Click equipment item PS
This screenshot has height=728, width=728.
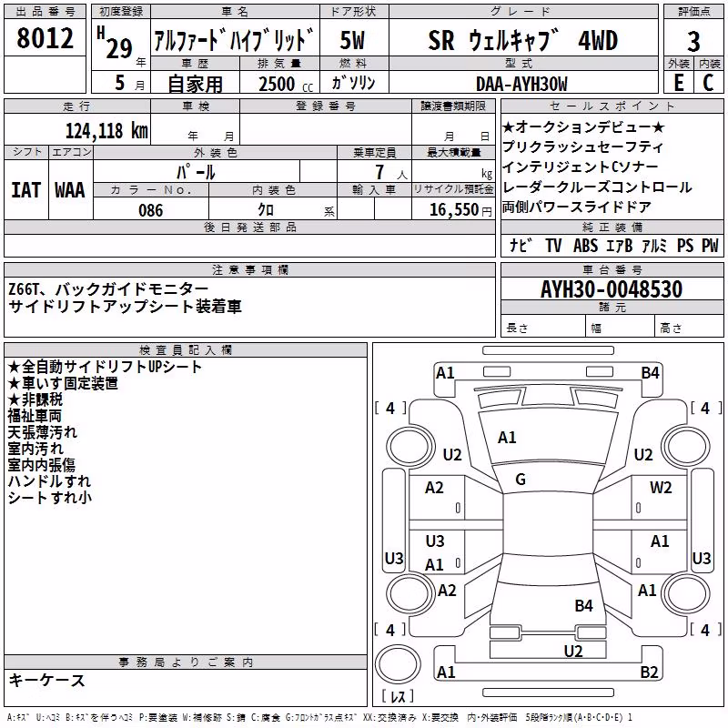[x=685, y=245]
